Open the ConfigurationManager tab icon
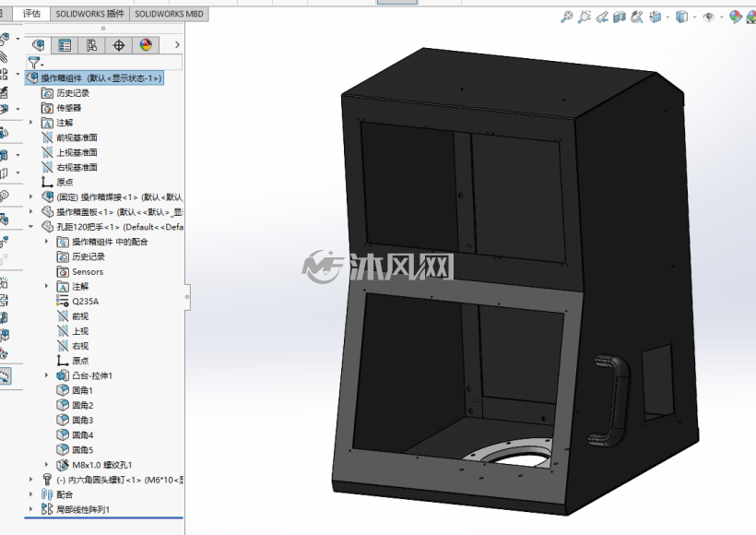 pos(91,45)
